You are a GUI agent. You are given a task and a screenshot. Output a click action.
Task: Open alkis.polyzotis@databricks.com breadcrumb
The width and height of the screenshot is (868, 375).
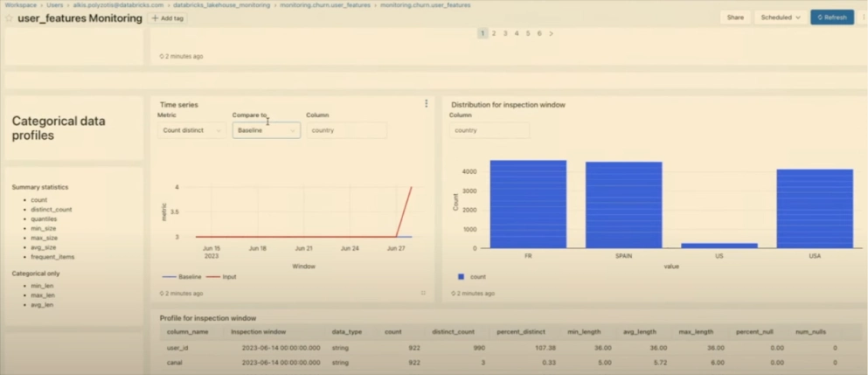coord(118,5)
